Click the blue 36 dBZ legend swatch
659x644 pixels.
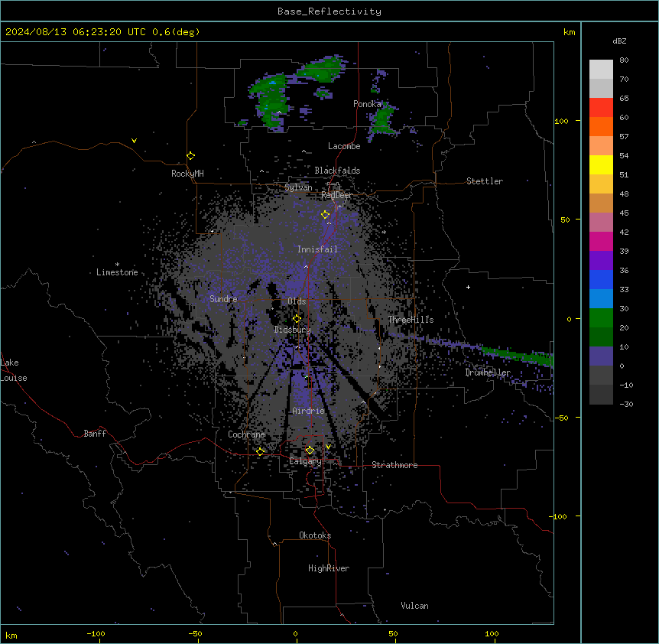click(x=601, y=279)
